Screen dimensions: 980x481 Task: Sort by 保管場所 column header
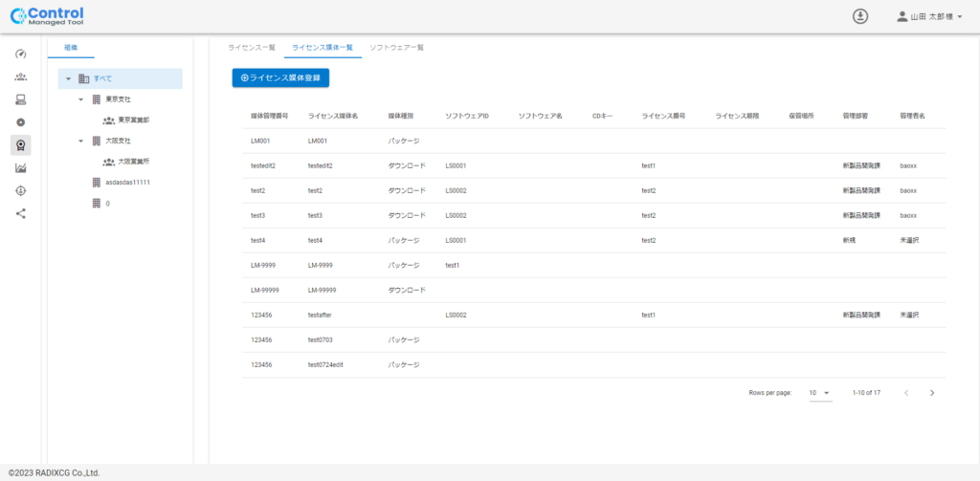801,117
